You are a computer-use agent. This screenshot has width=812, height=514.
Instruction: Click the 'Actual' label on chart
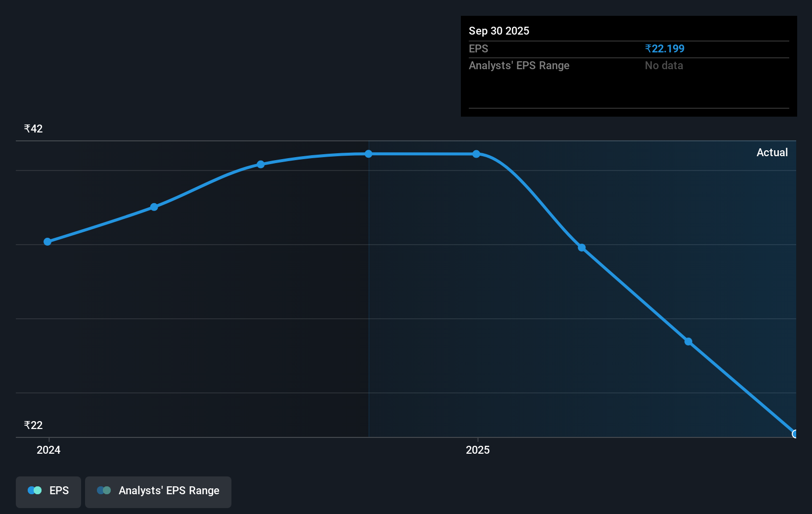pos(772,152)
